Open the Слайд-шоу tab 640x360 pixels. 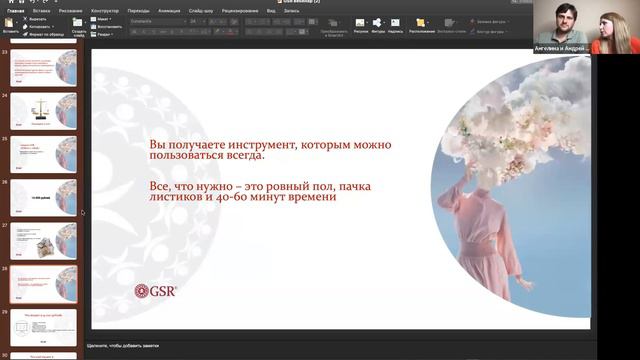(201, 11)
